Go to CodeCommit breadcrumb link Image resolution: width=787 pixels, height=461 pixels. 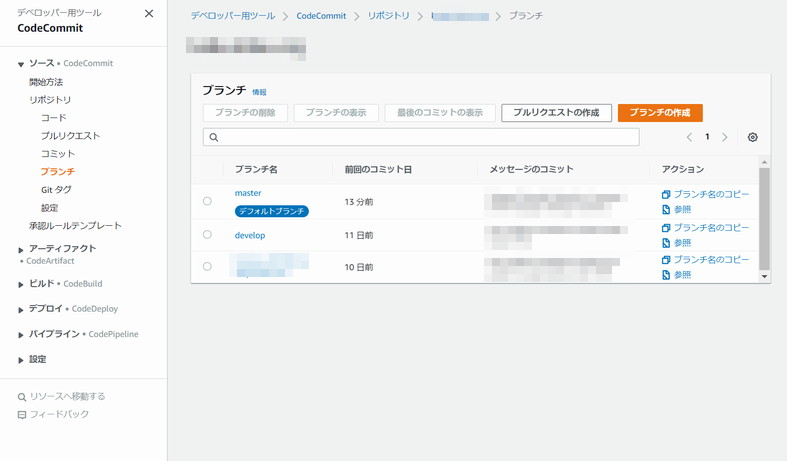coord(321,16)
